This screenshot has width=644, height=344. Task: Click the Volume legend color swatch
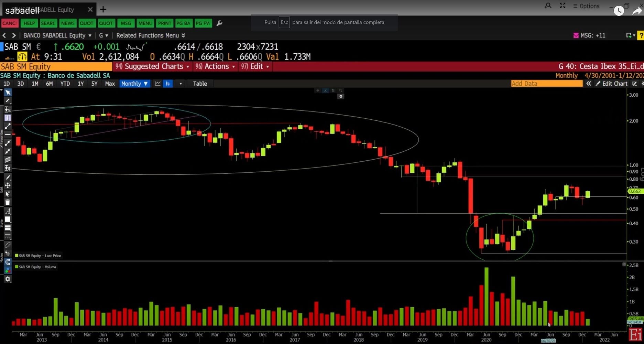(17, 267)
